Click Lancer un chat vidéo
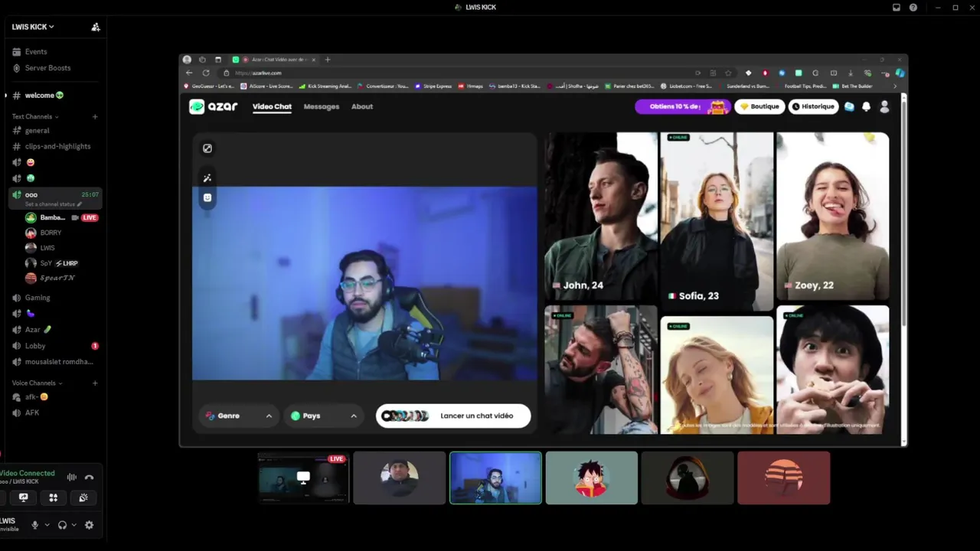 tap(453, 416)
